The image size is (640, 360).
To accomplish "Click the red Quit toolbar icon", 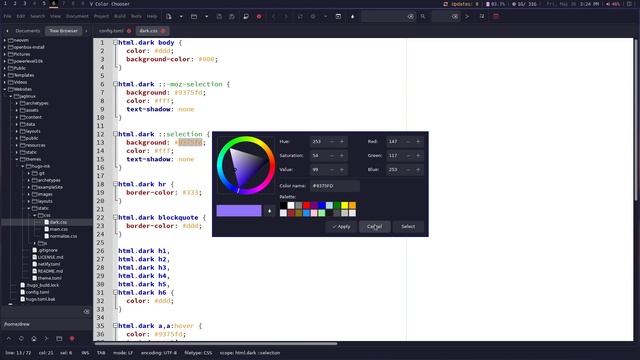I will [496, 17].
